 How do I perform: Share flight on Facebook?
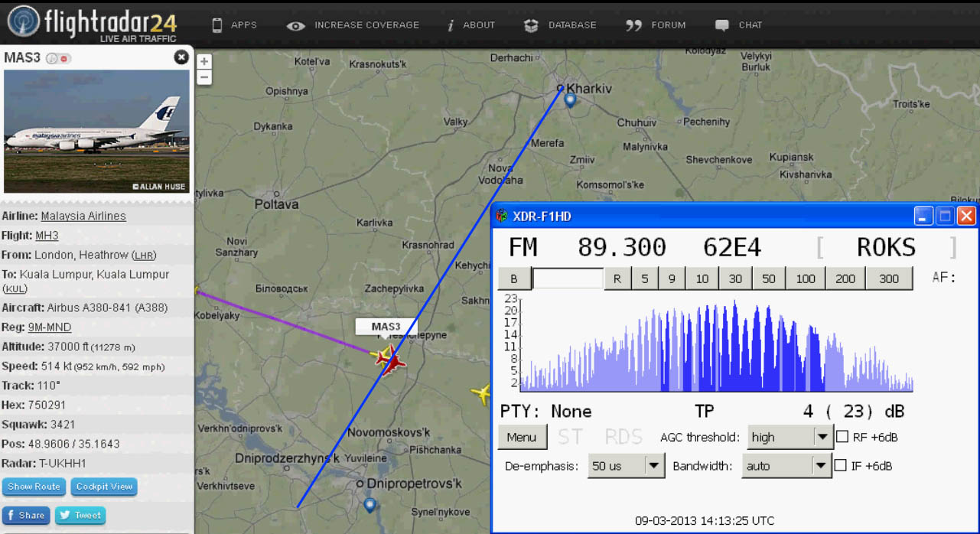[x=26, y=516]
